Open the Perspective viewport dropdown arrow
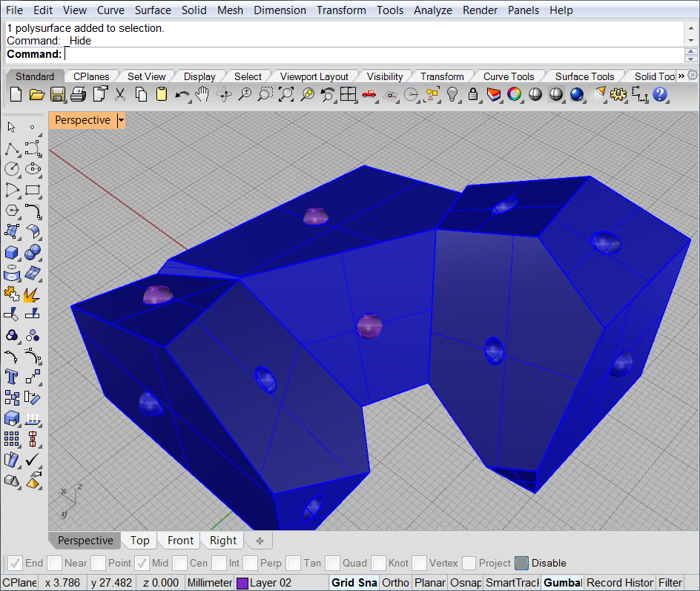The height and width of the screenshot is (591, 700). pos(121,120)
